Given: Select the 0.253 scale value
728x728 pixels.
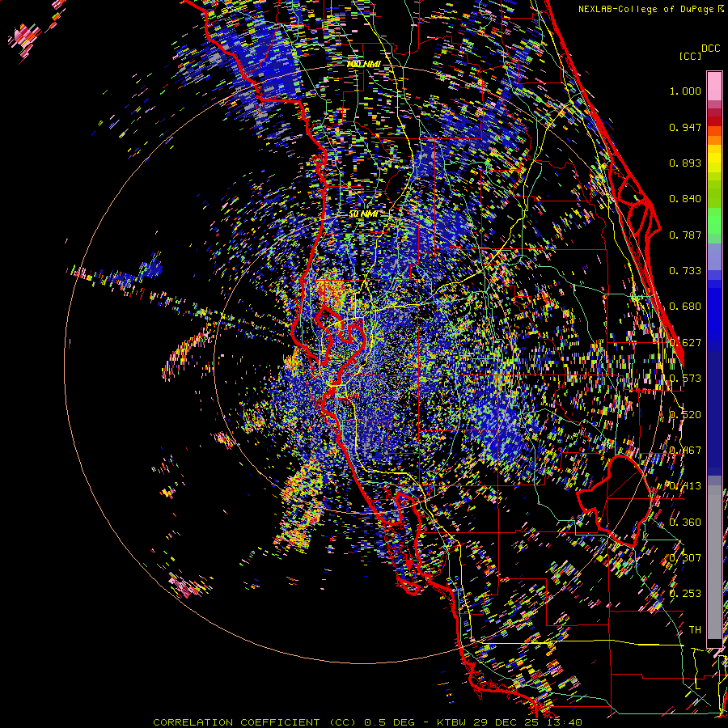Looking at the screenshot, I should click(685, 594).
